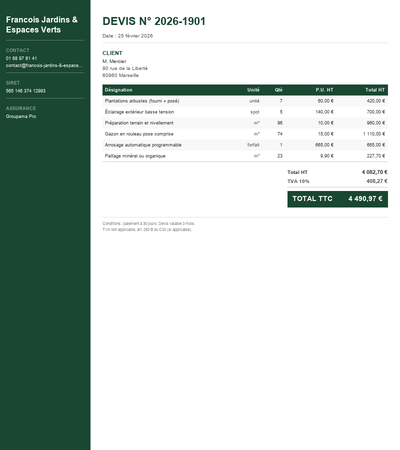This screenshot has height=450, width=400.
Task: Select the Éclairage extérieur basse tension row
Action: tap(245, 112)
